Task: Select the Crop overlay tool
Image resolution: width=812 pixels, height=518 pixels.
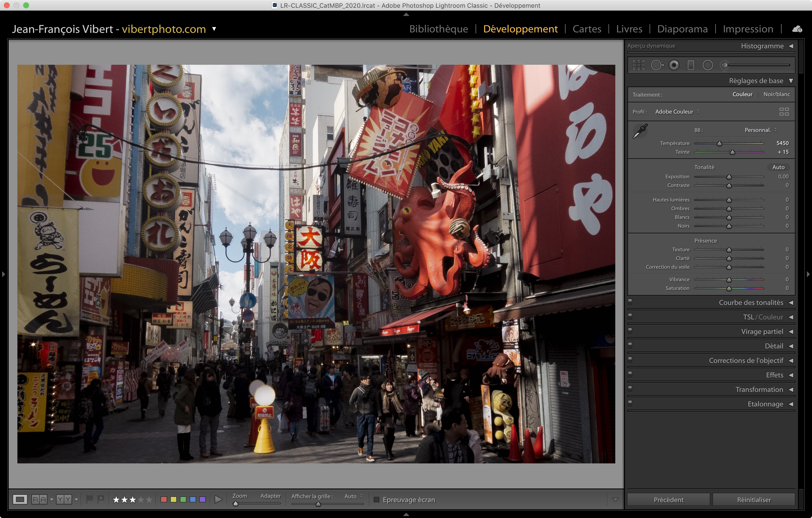Action: [x=638, y=65]
